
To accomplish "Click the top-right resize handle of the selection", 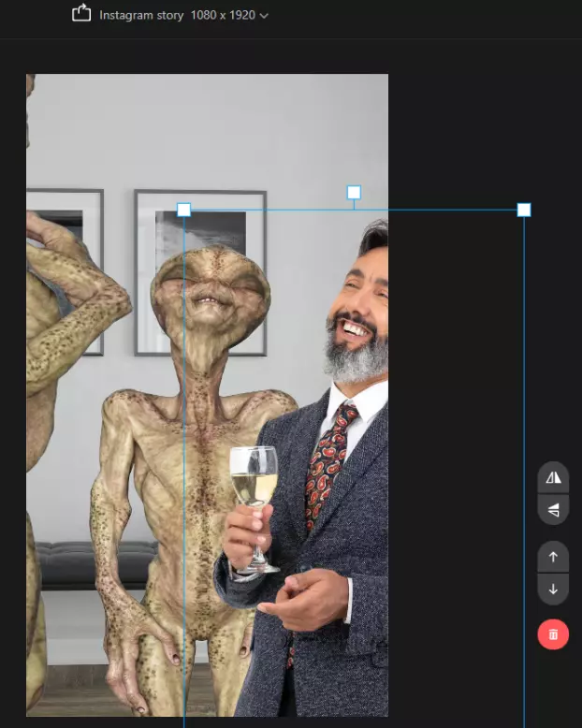I will (x=524, y=210).
